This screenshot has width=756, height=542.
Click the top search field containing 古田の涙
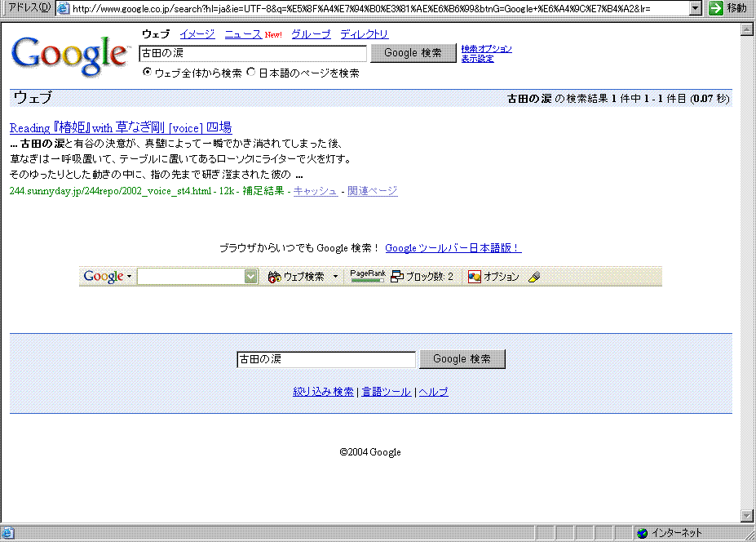pos(253,53)
